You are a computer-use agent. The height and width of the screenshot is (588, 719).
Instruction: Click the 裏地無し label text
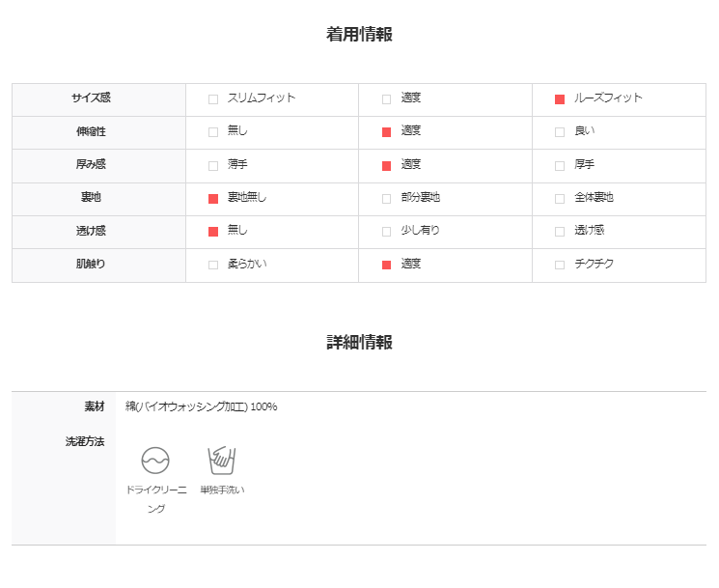pyautogui.click(x=247, y=197)
